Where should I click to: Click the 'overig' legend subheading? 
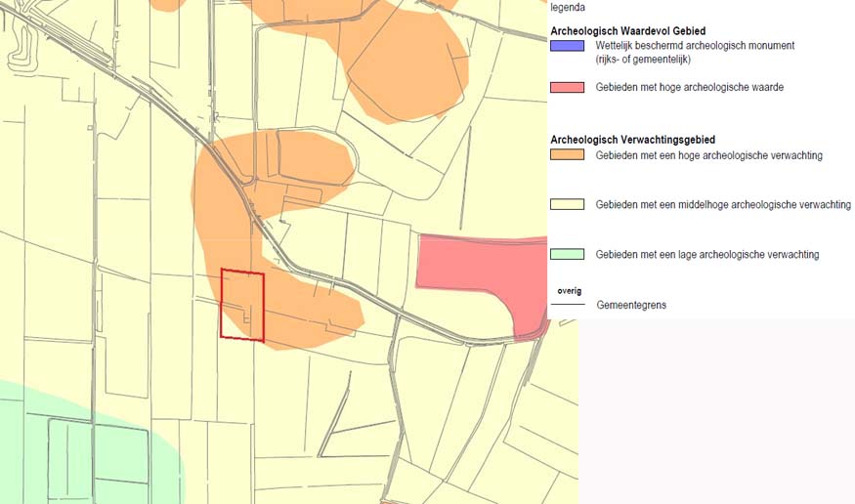(x=570, y=291)
